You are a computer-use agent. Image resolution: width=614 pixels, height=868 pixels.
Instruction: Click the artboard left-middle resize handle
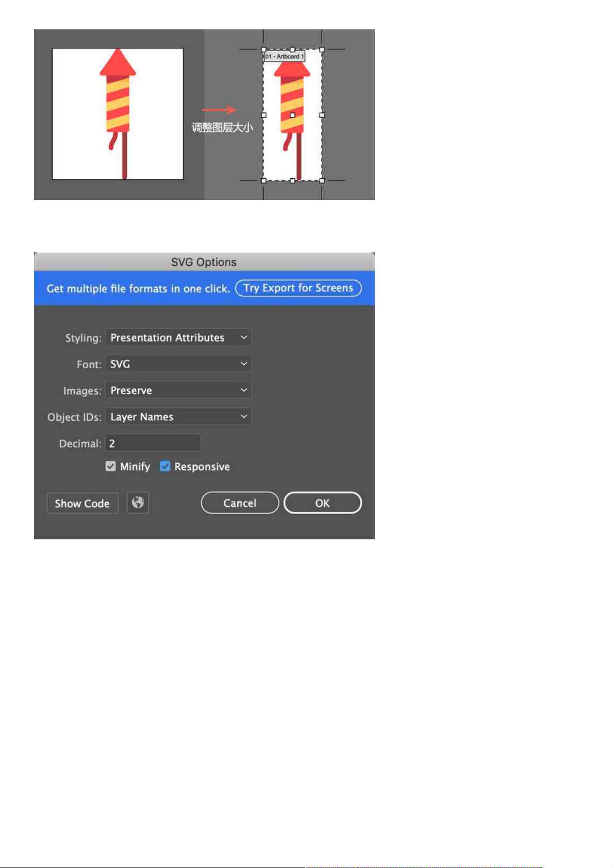point(263,115)
